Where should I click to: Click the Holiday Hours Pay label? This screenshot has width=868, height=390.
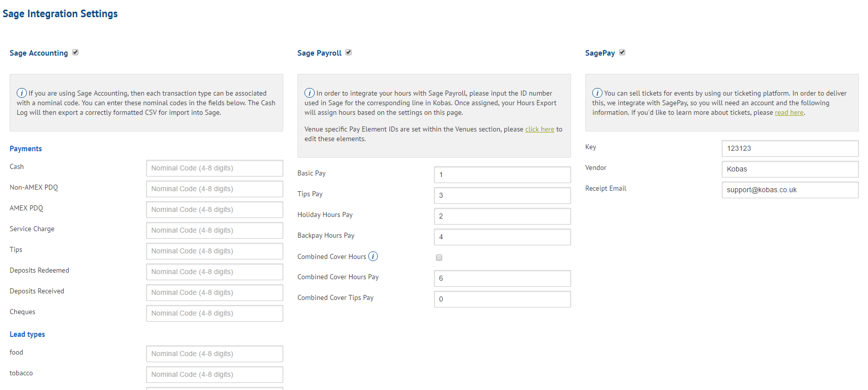pos(325,214)
